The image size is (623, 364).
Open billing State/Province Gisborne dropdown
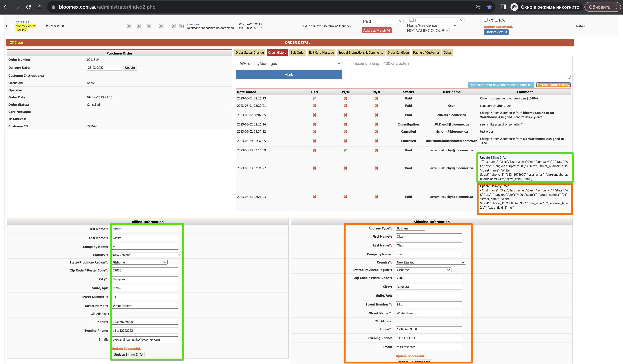(140, 262)
